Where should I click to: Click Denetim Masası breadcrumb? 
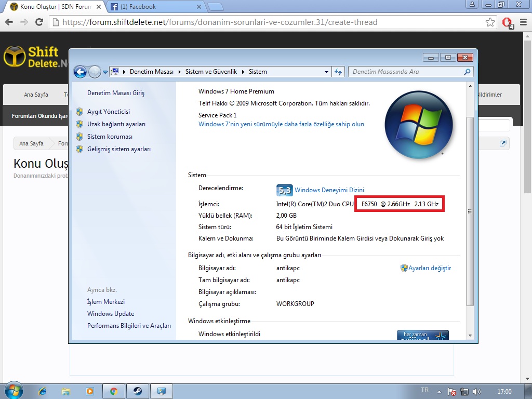click(151, 72)
